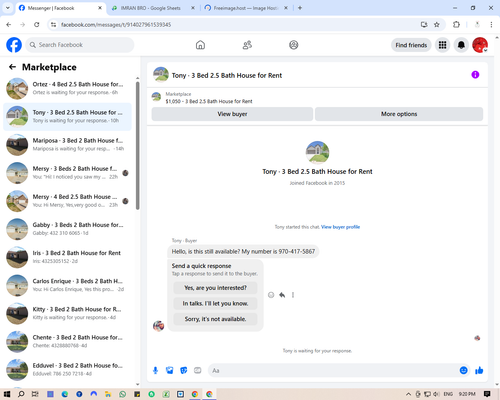The height and width of the screenshot is (400, 500).
Task: Click the address bar URL
Action: 116,25
